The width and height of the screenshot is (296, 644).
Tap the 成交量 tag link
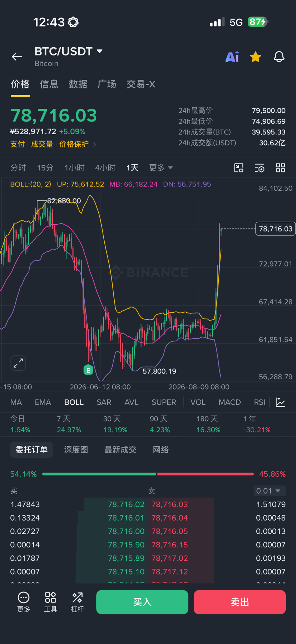(x=42, y=144)
